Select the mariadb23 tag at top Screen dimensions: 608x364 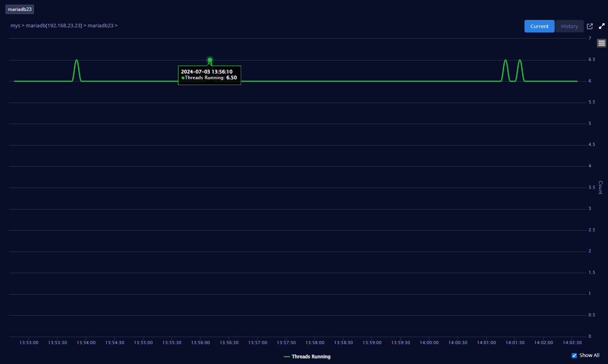pos(20,9)
